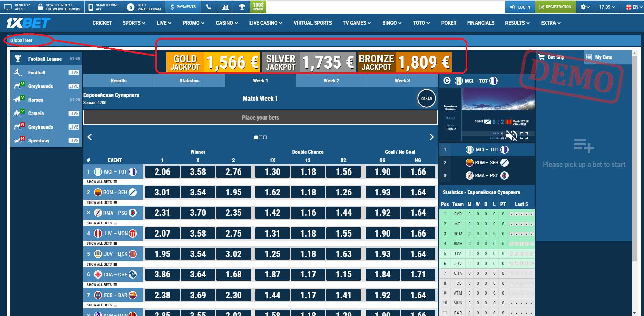The image size is (644, 316).
Task: Select the second page indicator dot
Action: [261, 137]
